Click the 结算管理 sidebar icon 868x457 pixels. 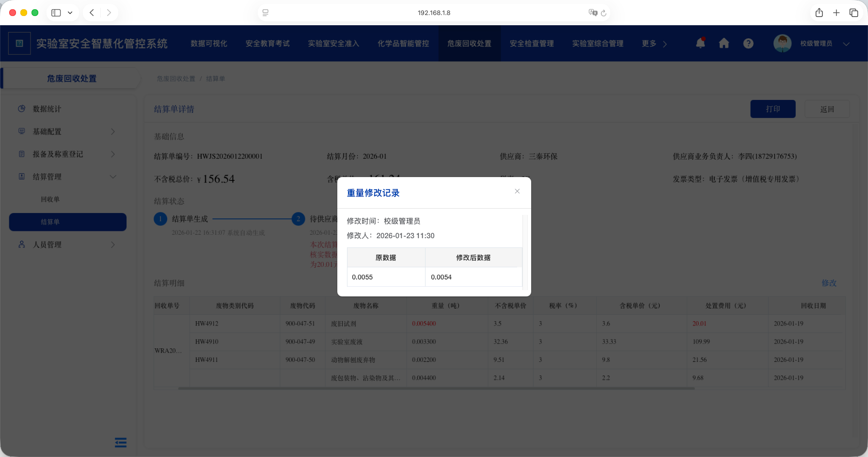[21, 177]
